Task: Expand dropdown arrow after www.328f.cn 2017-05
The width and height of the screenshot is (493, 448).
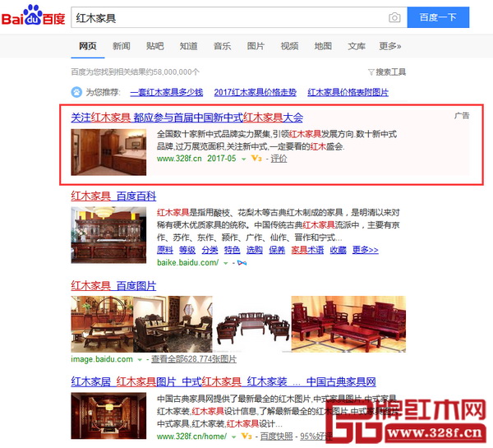Action: tap(243, 159)
